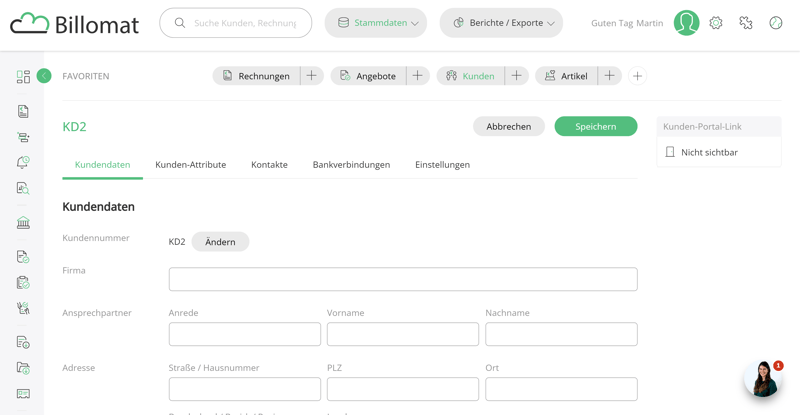Click the plus next to Kunden
The width and height of the screenshot is (800, 415).
coord(516,76)
